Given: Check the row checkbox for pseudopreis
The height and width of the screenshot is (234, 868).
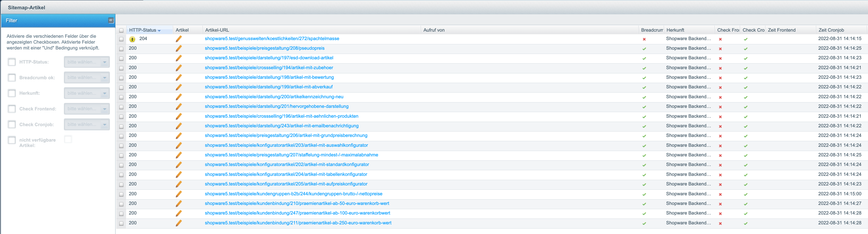Looking at the screenshot, I should (121, 49).
